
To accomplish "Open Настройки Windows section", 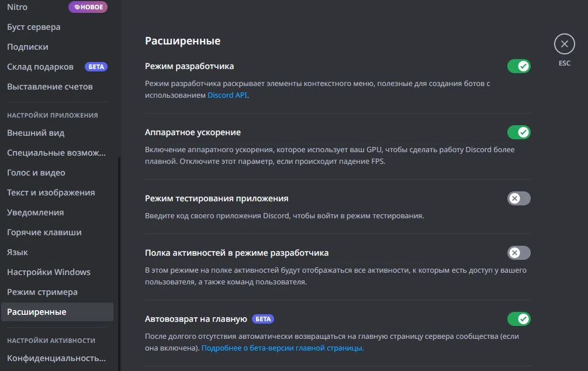I will pos(49,272).
